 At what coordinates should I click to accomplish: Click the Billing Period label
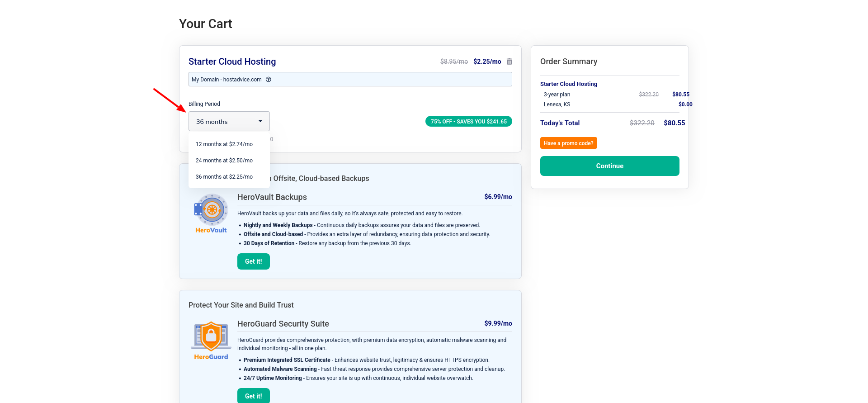(204, 104)
